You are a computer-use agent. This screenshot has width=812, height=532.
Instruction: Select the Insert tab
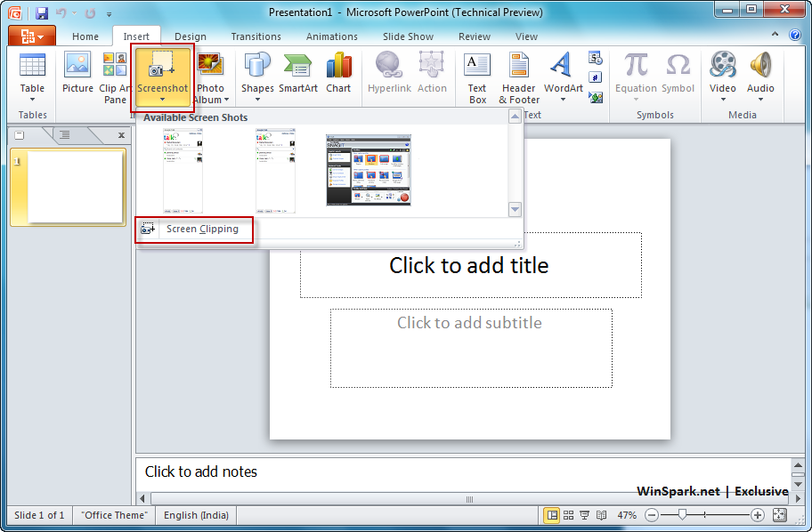[x=136, y=36]
